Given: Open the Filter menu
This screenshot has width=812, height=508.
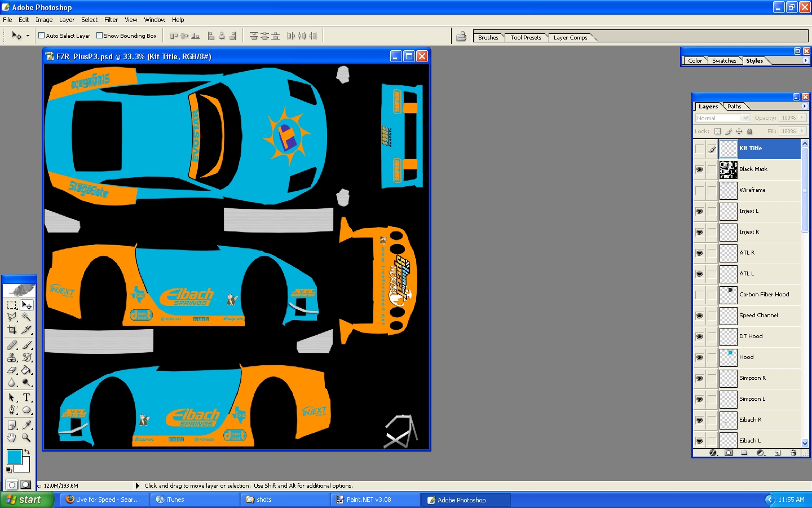Looking at the screenshot, I should click(x=111, y=20).
